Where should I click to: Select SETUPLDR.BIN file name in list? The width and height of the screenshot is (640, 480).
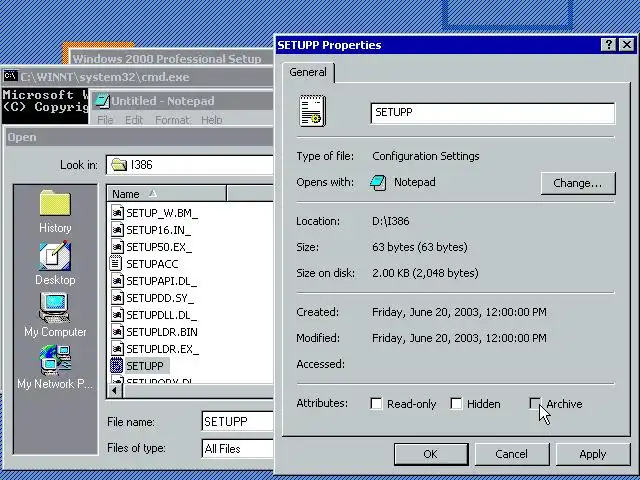click(x=162, y=332)
